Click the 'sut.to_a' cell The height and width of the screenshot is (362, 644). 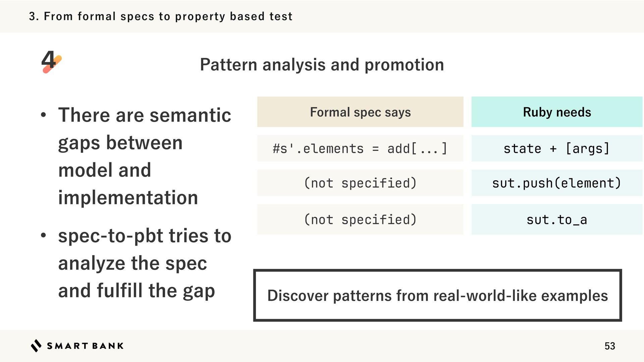[x=557, y=220]
